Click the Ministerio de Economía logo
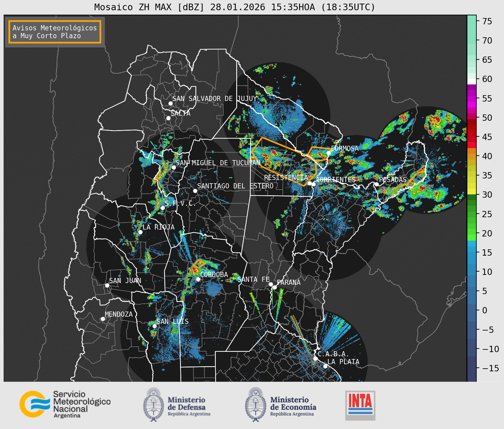 pos(280,404)
